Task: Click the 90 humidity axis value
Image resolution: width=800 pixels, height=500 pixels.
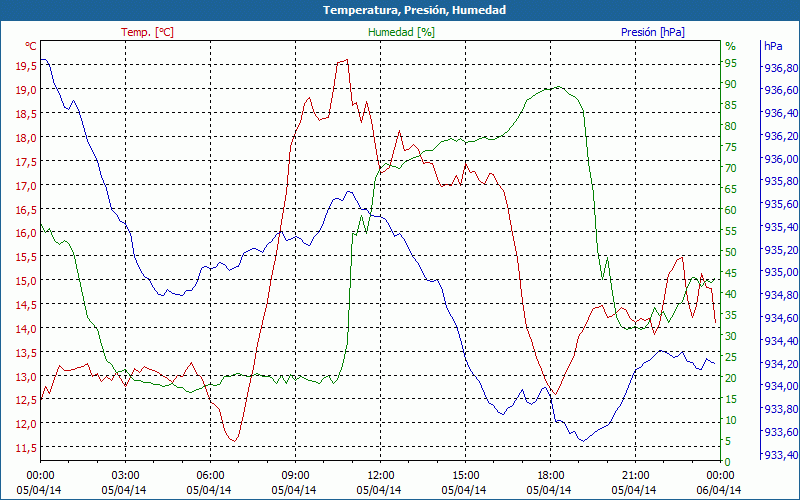Action: (x=731, y=84)
